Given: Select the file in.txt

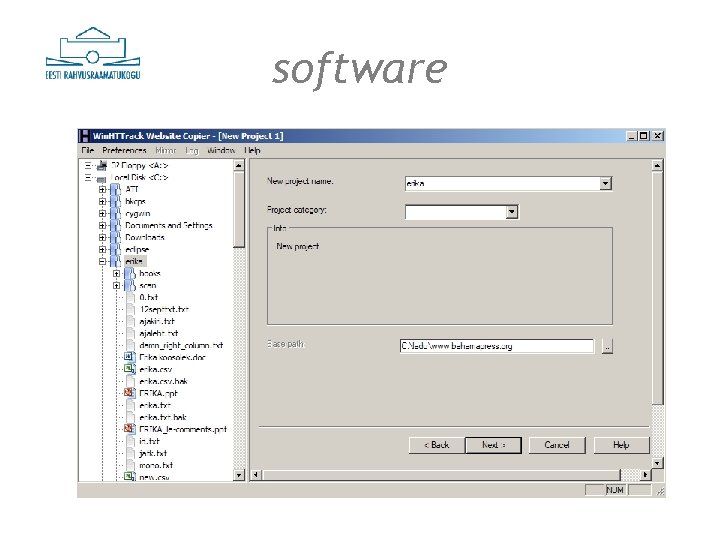Looking at the screenshot, I should 149,441.
